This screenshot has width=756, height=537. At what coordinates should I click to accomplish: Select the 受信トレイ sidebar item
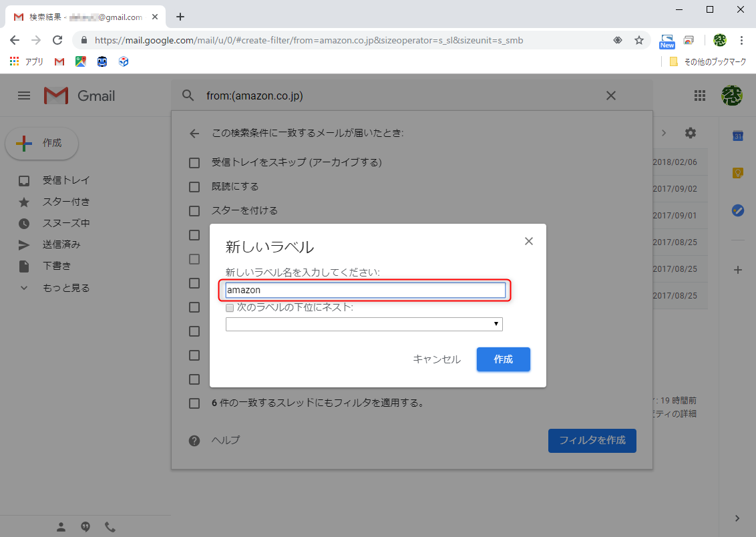[67, 180]
